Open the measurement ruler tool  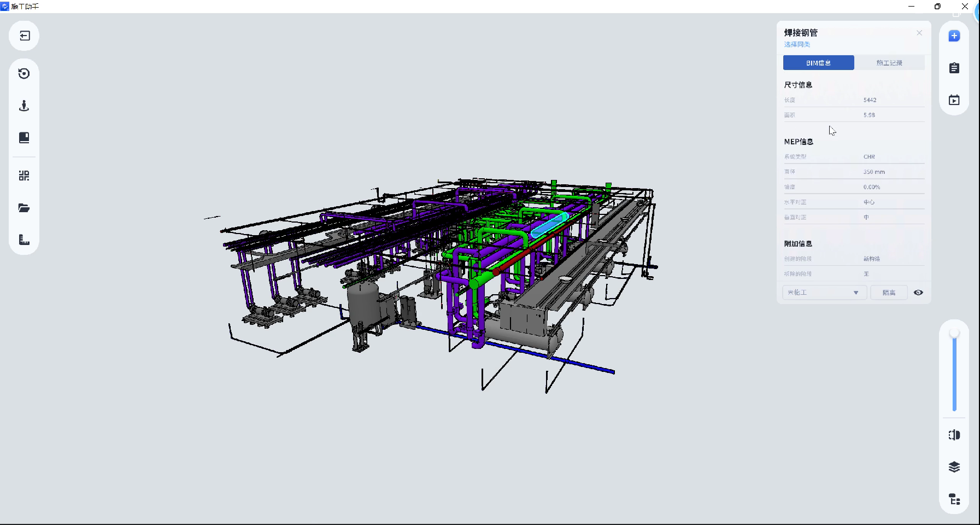24,240
